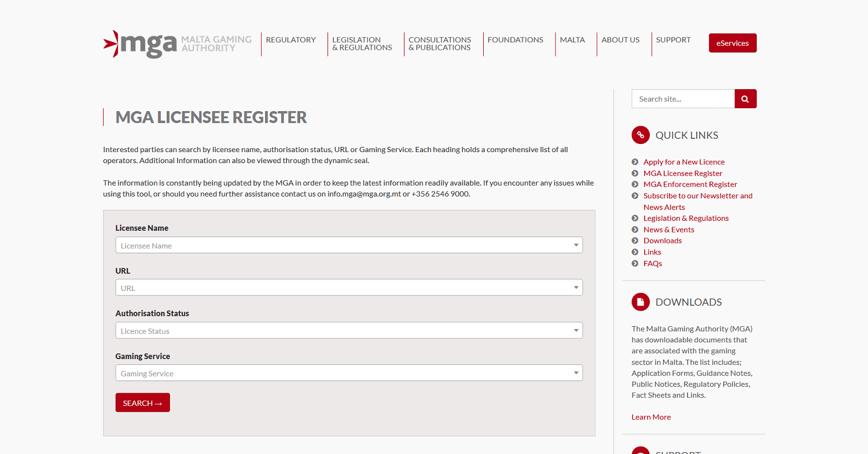Click arrow bullet beside MGA Licensee Register

(x=635, y=174)
